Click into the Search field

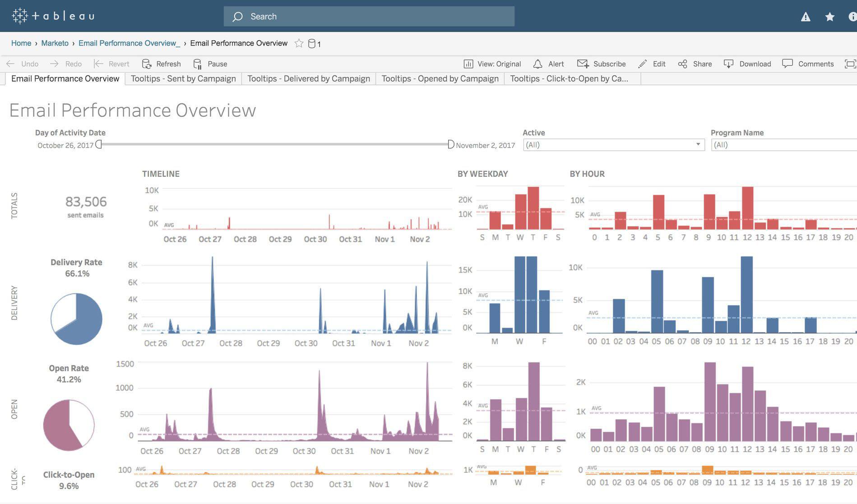[369, 17]
